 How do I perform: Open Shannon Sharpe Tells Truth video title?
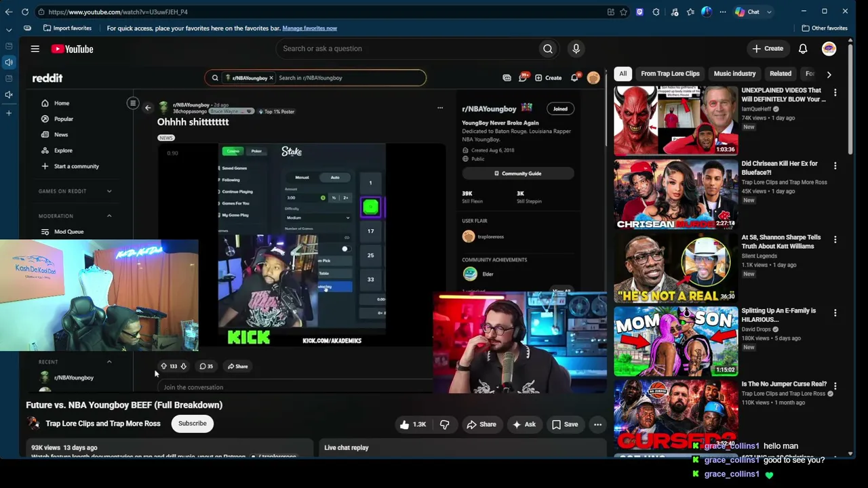point(781,241)
